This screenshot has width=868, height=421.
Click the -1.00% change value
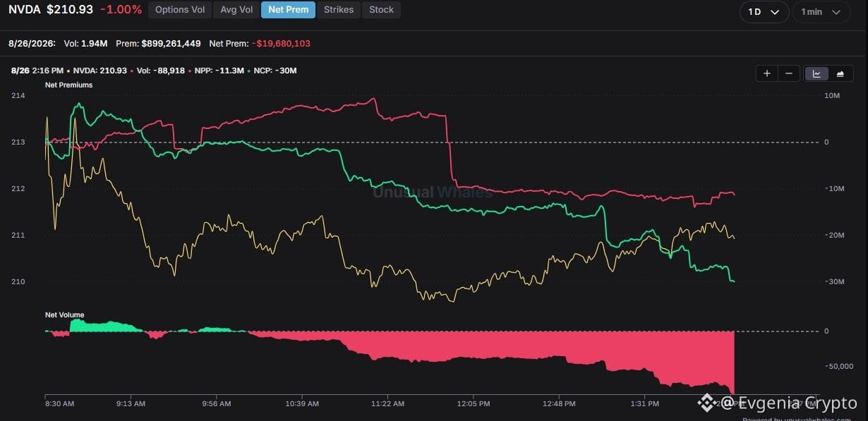pos(121,10)
